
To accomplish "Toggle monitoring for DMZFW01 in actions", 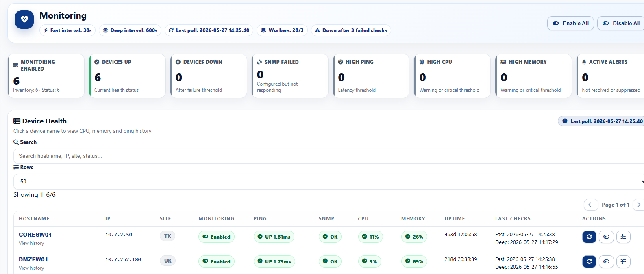I will pyautogui.click(x=606, y=261).
